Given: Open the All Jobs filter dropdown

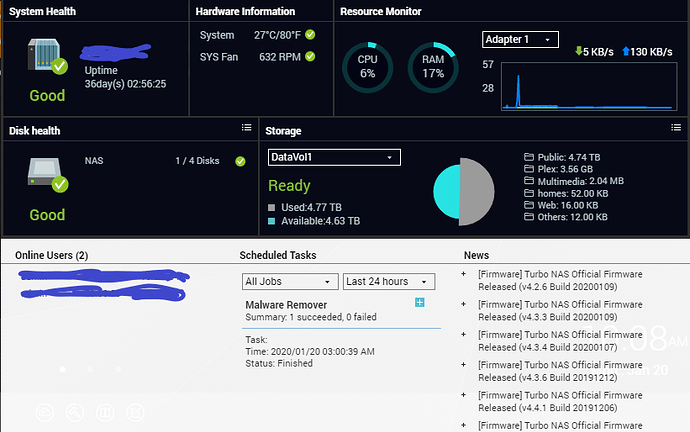Looking at the screenshot, I should 290,282.
